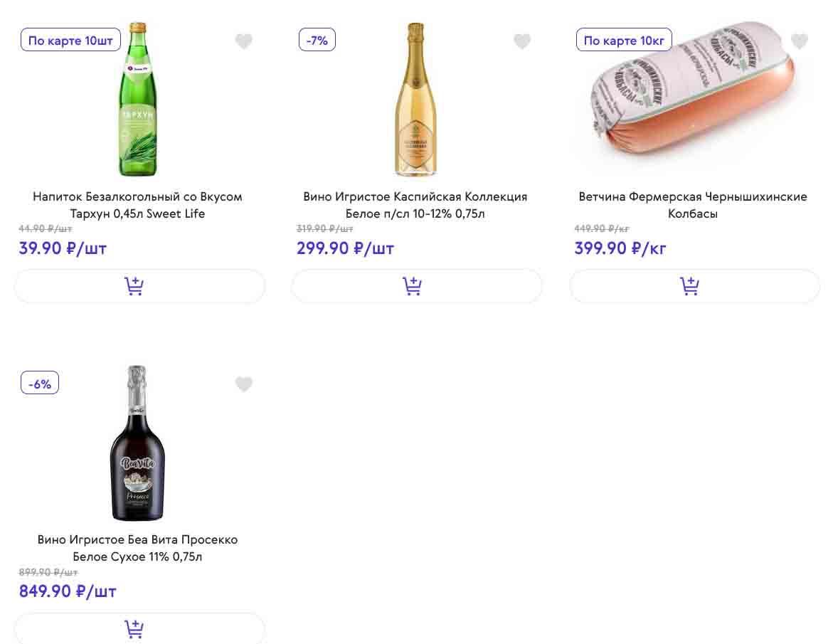Mark Bea Vita Prosecco as favorite

(244, 385)
